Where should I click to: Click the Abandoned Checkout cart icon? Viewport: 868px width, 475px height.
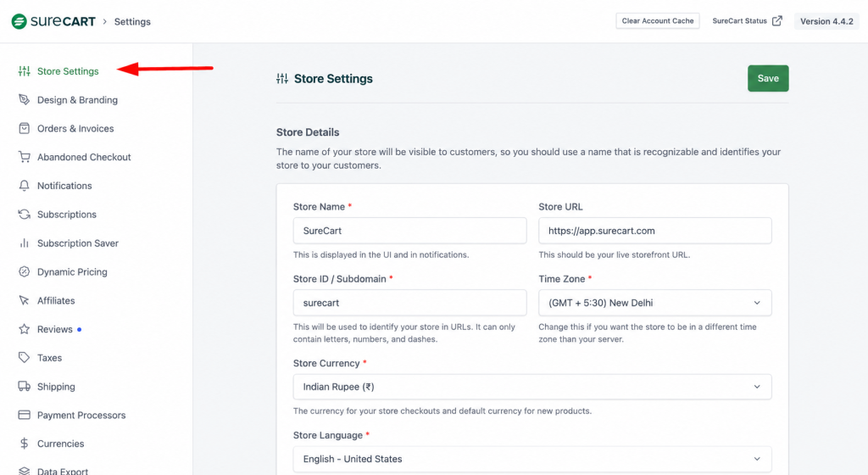click(x=24, y=157)
